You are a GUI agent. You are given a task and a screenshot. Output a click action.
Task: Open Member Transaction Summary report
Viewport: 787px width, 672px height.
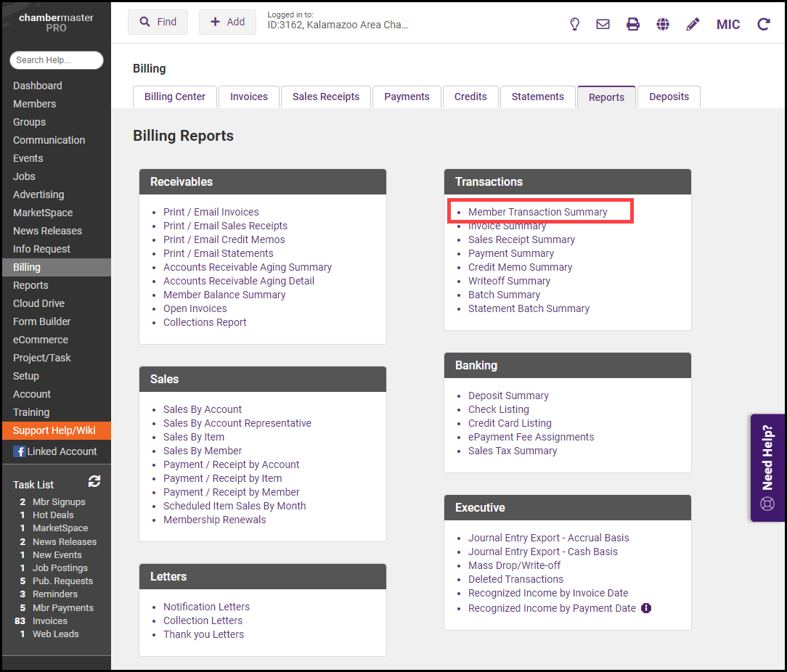pyautogui.click(x=537, y=212)
